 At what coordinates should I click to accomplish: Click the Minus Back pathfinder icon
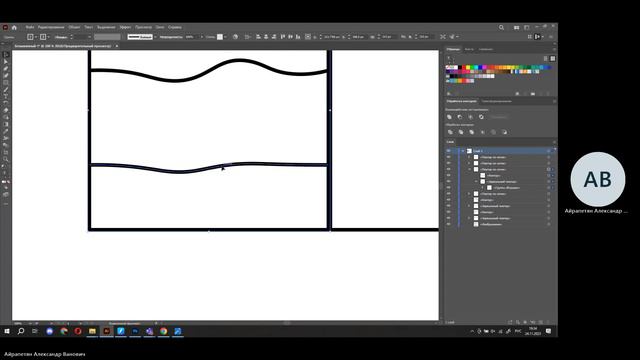click(x=505, y=132)
